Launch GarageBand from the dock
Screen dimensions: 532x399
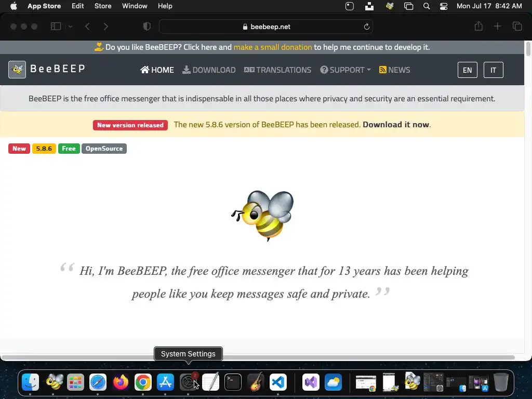click(x=256, y=382)
